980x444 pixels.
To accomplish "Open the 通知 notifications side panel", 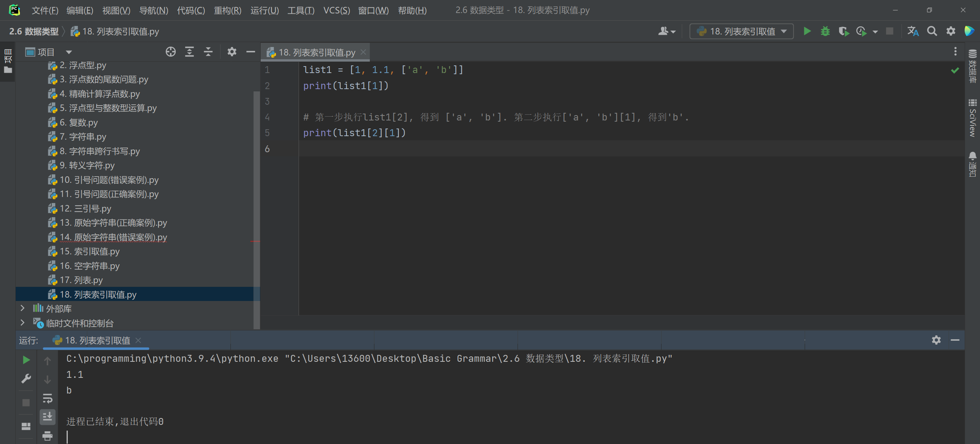I will click(973, 164).
